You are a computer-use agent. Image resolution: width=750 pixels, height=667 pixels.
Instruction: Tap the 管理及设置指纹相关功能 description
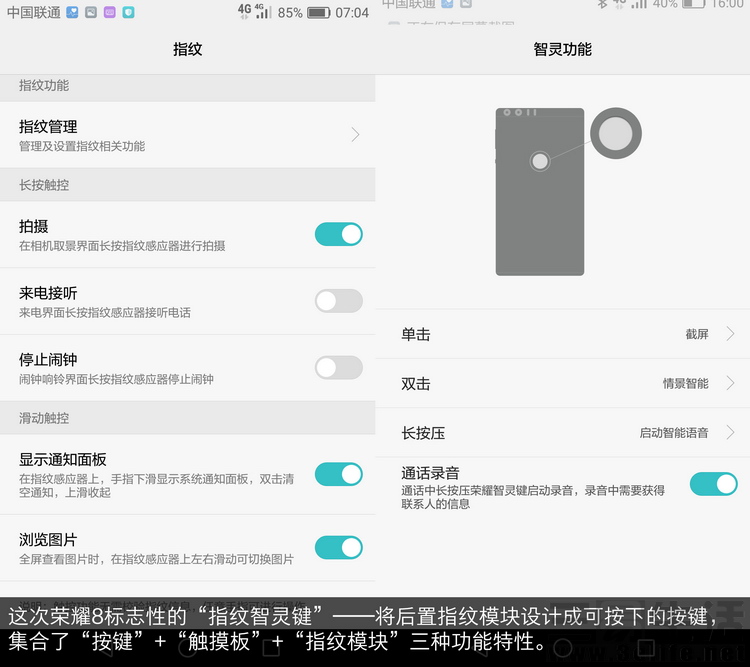coord(82,146)
